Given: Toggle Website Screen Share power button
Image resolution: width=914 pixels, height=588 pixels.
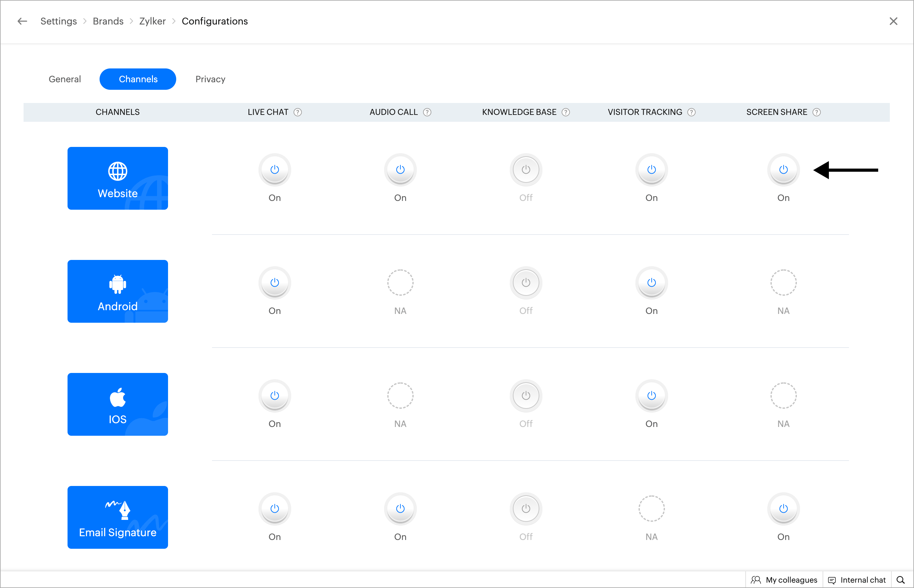Looking at the screenshot, I should pyautogui.click(x=783, y=170).
